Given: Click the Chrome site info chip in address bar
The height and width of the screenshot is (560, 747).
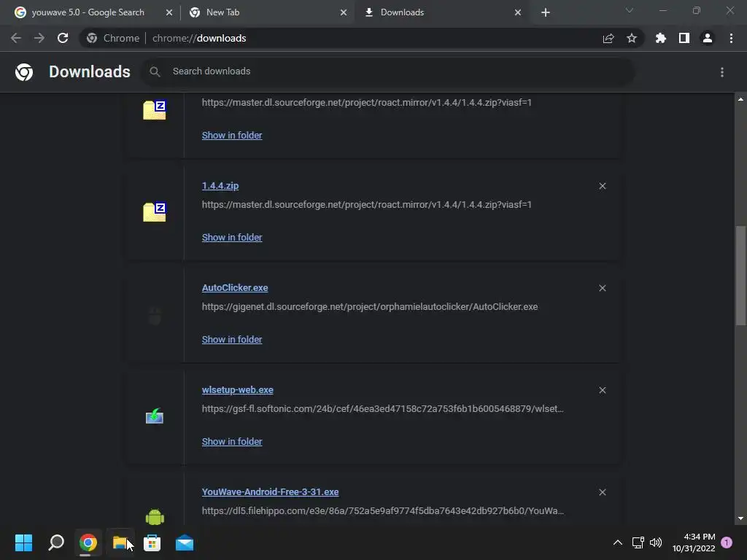Looking at the screenshot, I should click(x=113, y=38).
